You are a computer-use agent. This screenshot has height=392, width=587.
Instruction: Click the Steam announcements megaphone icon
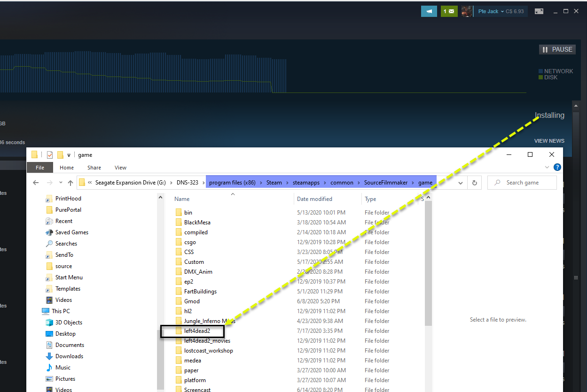click(x=429, y=11)
